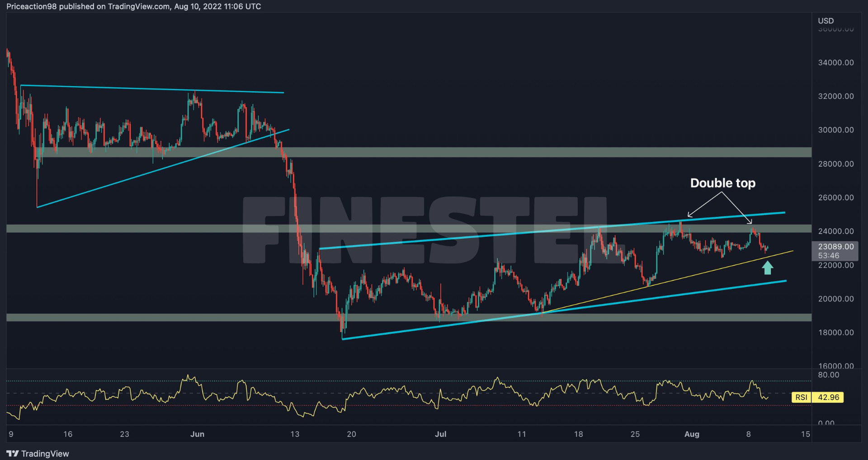Click the Jun date axis label
Screen dimensions: 868x460
(x=197, y=434)
